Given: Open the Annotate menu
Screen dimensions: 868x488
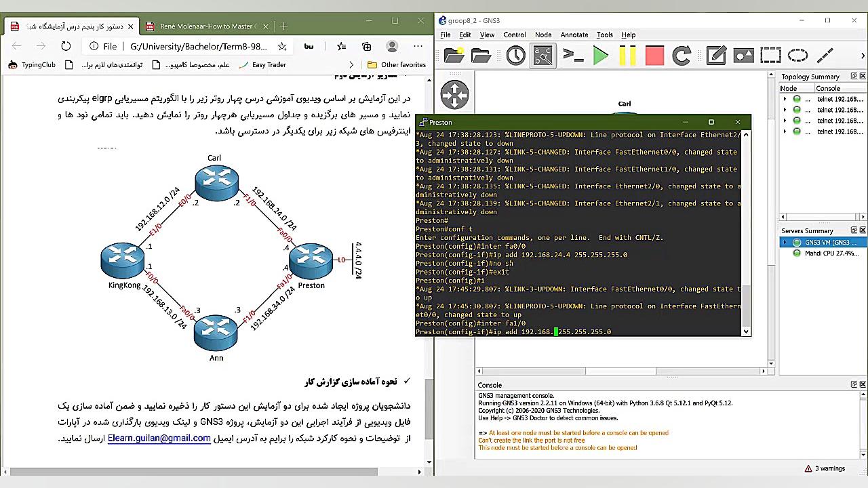Looking at the screenshot, I should pyautogui.click(x=574, y=35).
